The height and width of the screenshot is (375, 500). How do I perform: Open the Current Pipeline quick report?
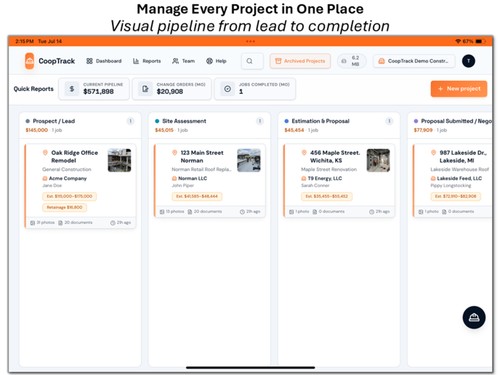(x=94, y=89)
